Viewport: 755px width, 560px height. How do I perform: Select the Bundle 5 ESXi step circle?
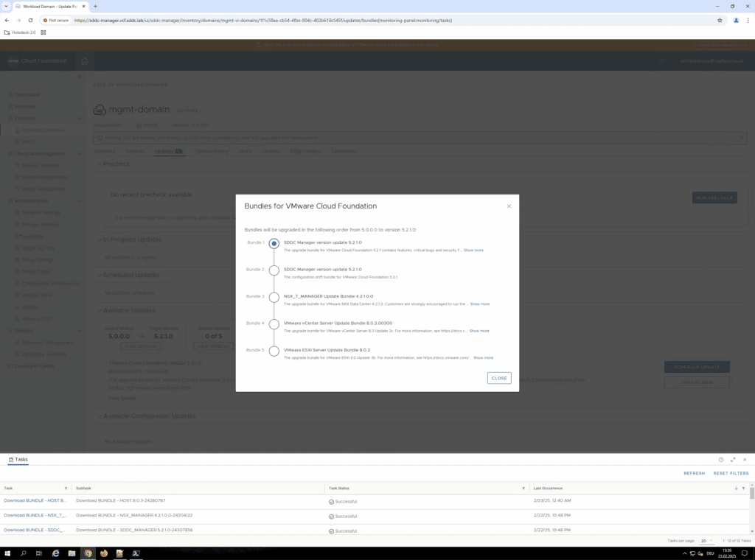click(x=274, y=351)
